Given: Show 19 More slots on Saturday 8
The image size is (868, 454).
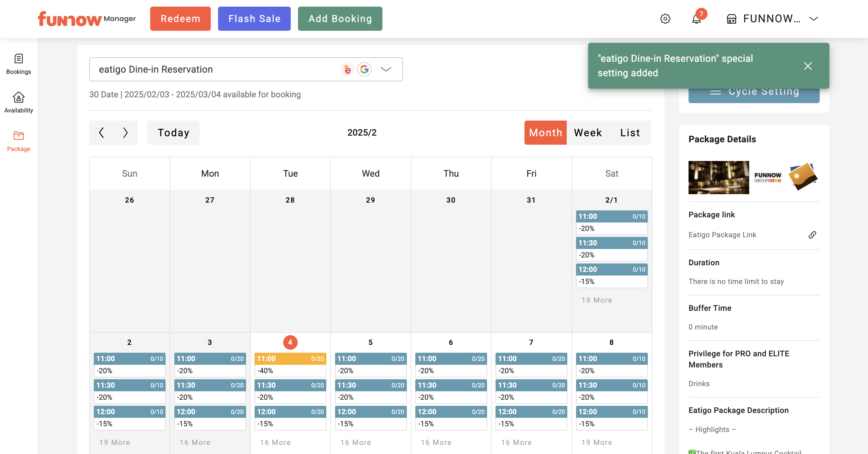Looking at the screenshot, I should click(x=597, y=442).
